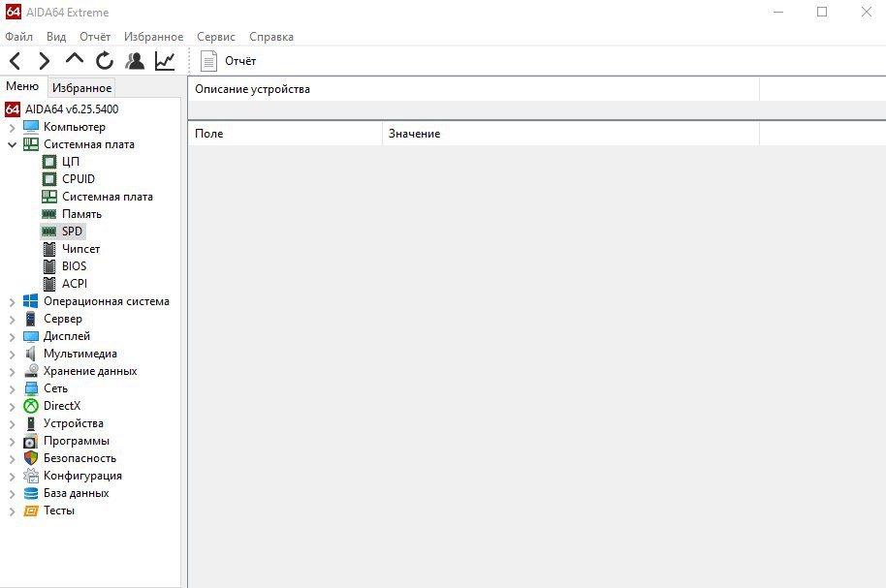This screenshot has height=588, width=886.
Task: Expand the Тесты node
Action: 12,511
